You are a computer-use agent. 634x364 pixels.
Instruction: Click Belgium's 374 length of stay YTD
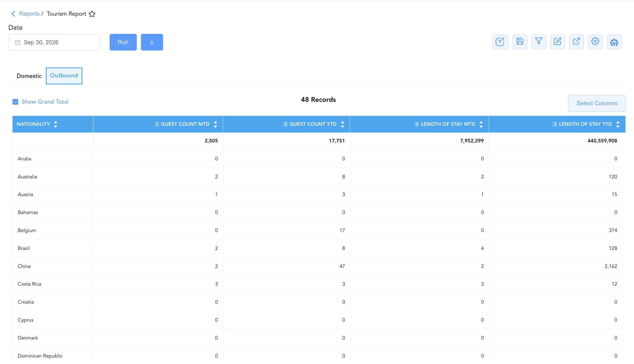click(613, 230)
